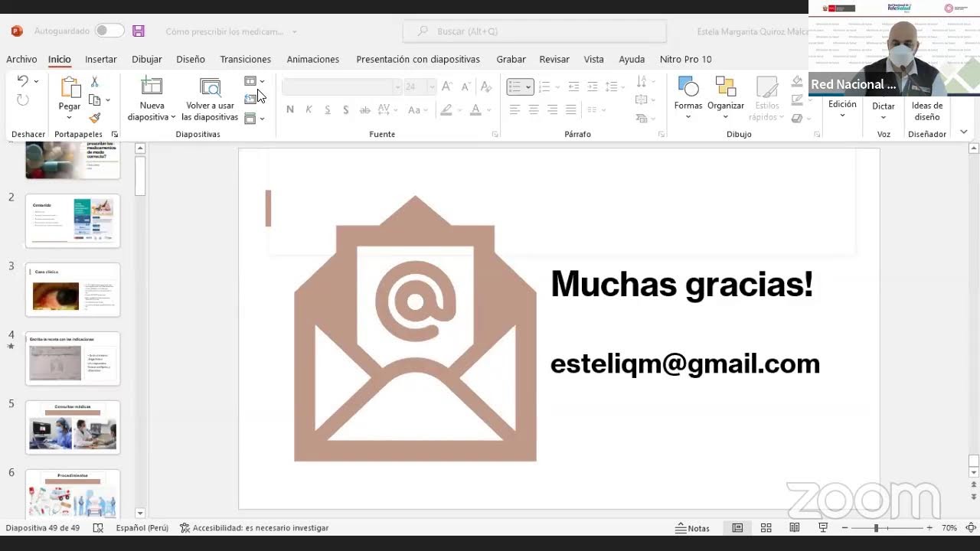The image size is (980, 551).
Task: Click the Fit slide to window icon
Action: [971, 528]
